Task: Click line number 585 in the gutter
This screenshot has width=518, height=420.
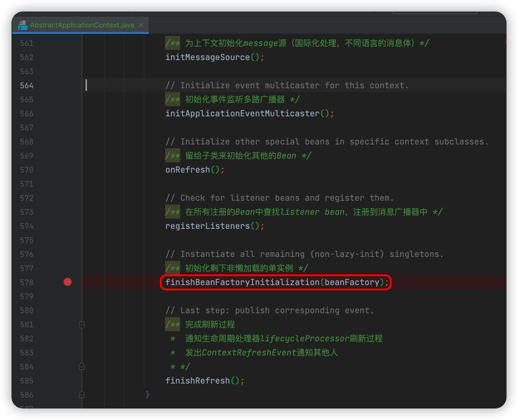Action: [27, 381]
